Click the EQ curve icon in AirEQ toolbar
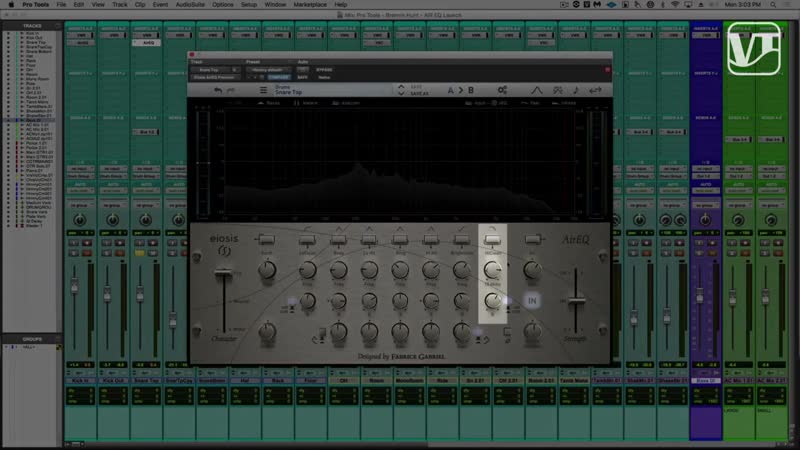The width and height of the screenshot is (800, 450). click(x=537, y=90)
